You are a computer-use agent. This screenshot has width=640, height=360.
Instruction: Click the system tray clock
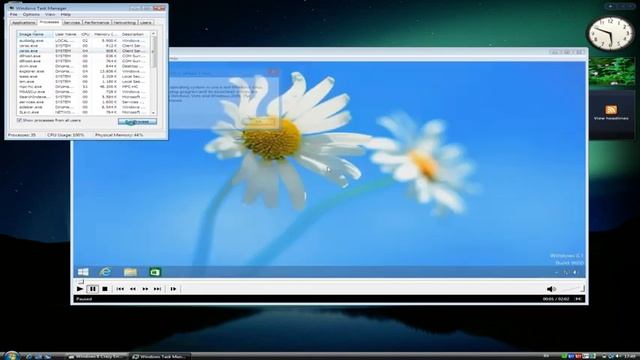630,356
